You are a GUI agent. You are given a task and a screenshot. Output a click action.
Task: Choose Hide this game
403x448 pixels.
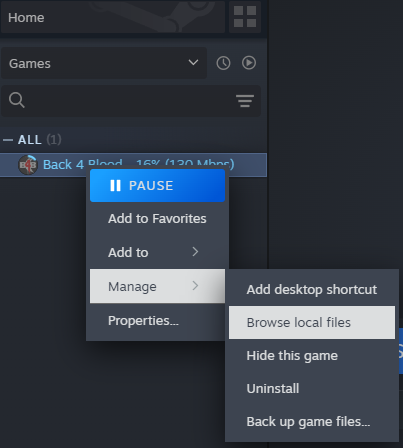point(312,355)
